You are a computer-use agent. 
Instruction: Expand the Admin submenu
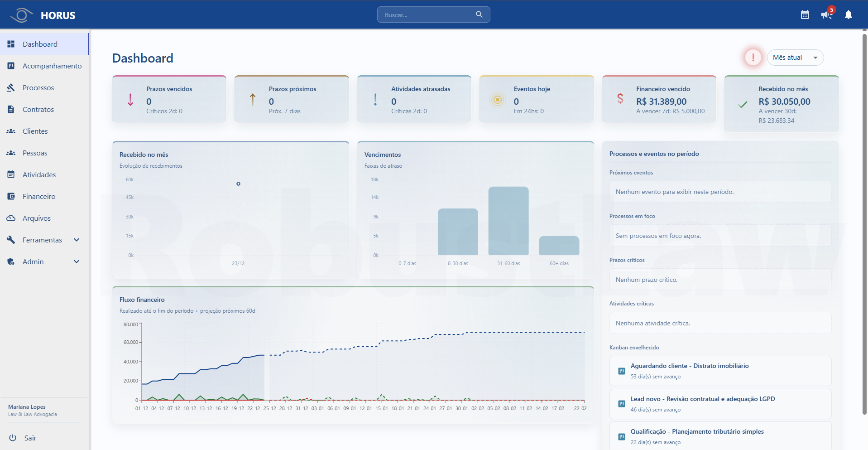77,261
